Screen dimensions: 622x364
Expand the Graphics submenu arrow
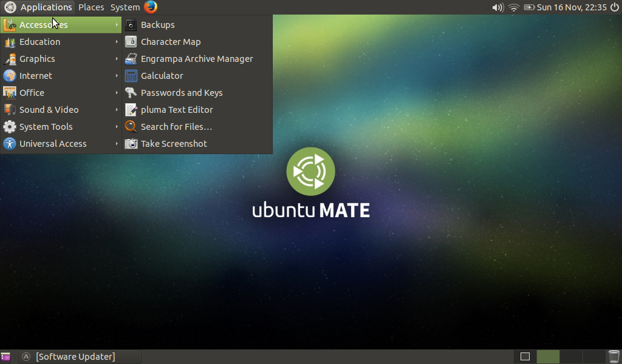[117, 59]
